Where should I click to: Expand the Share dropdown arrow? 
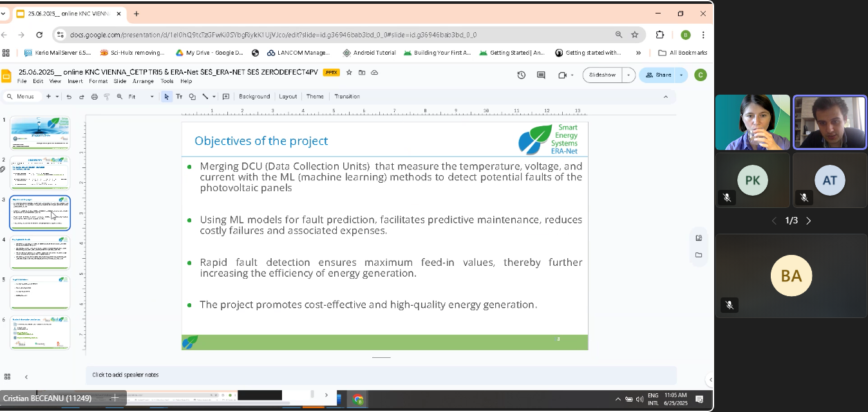[x=681, y=75]
